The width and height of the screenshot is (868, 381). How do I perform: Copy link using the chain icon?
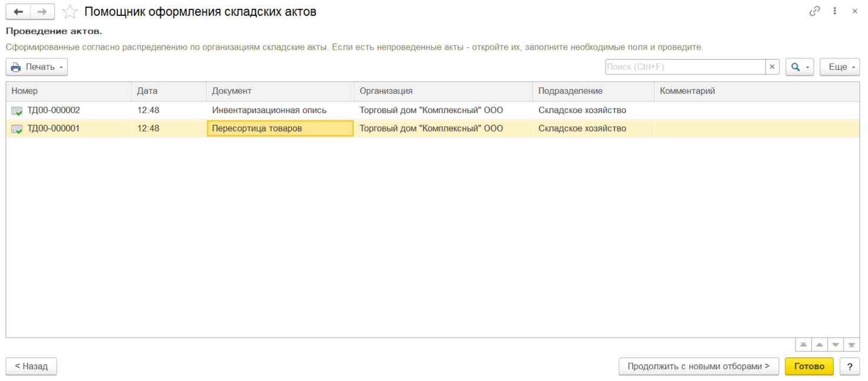point(815,11)
